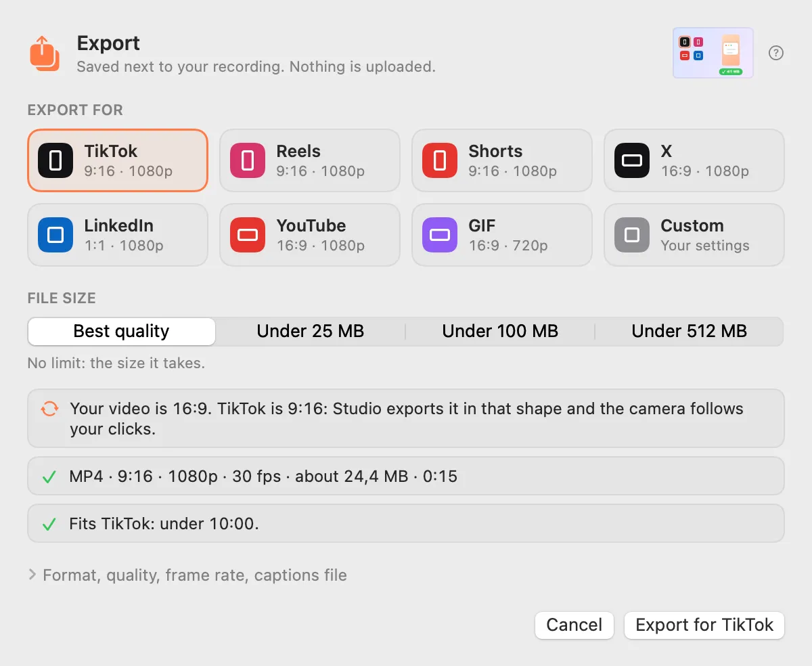The width and height of the screenshot is (812, 666).
Task: Select the Reels export preset
Action: click(x=310, y=160)
